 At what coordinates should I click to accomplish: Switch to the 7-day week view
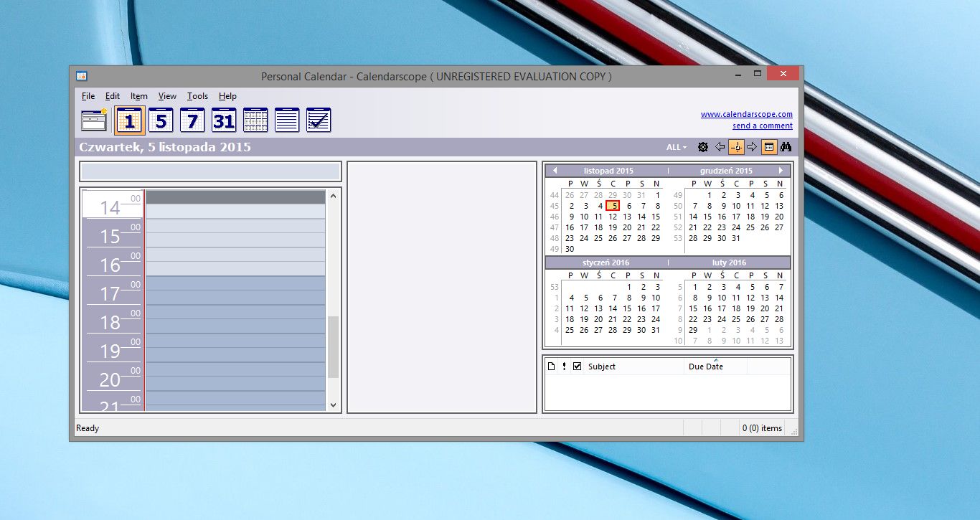point(192,120)
